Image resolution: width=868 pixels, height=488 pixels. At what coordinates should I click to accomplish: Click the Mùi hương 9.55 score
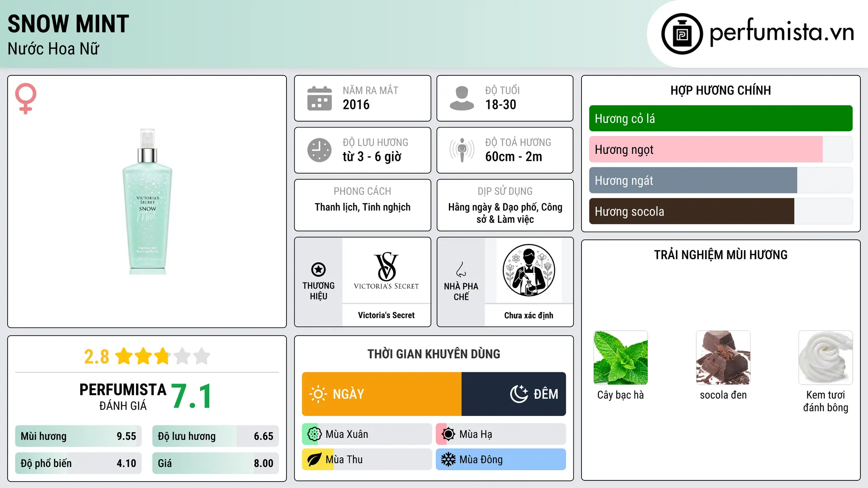tap(78, 436)
